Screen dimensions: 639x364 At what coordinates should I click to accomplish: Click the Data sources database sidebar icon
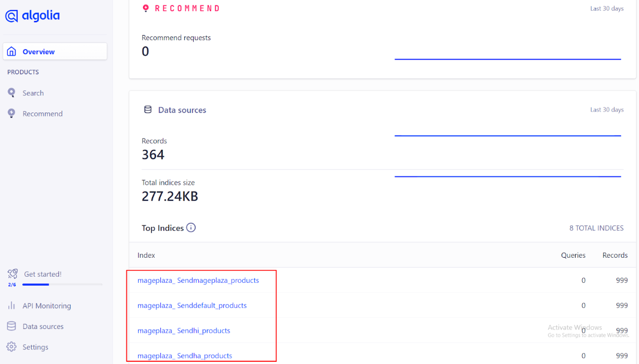coord(11,326)
